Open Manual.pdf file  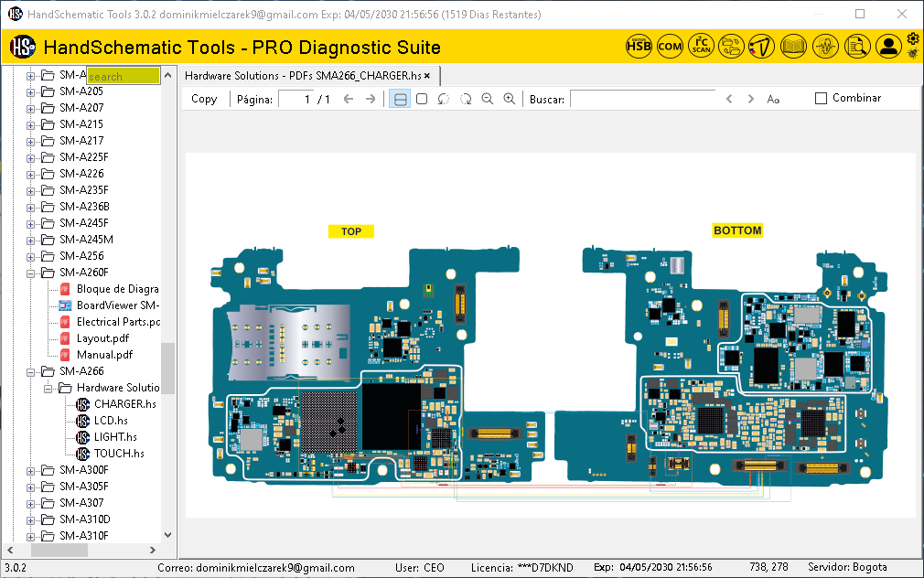(104, 355)
